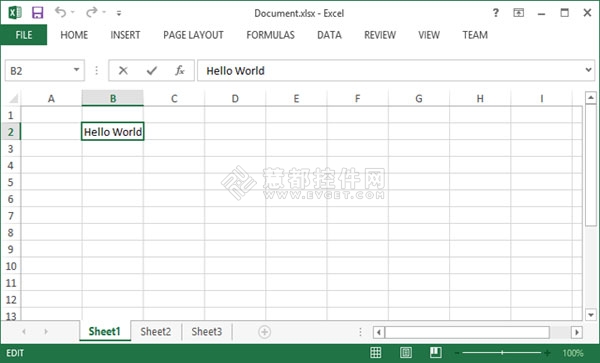Close the Excel window

click(587, 13)
